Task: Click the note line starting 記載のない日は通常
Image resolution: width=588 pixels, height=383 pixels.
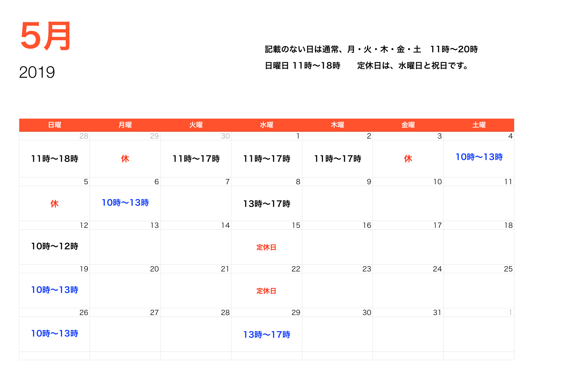Action: [x=371, y=49]
